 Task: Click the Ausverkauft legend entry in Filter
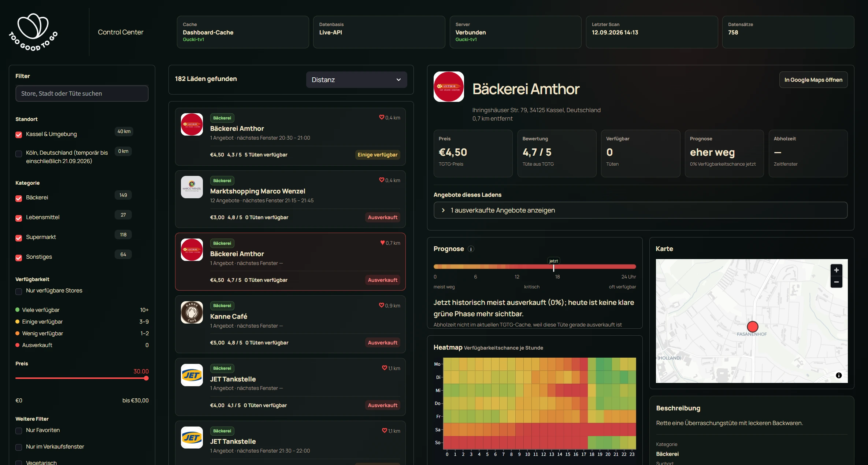(82, 345)
